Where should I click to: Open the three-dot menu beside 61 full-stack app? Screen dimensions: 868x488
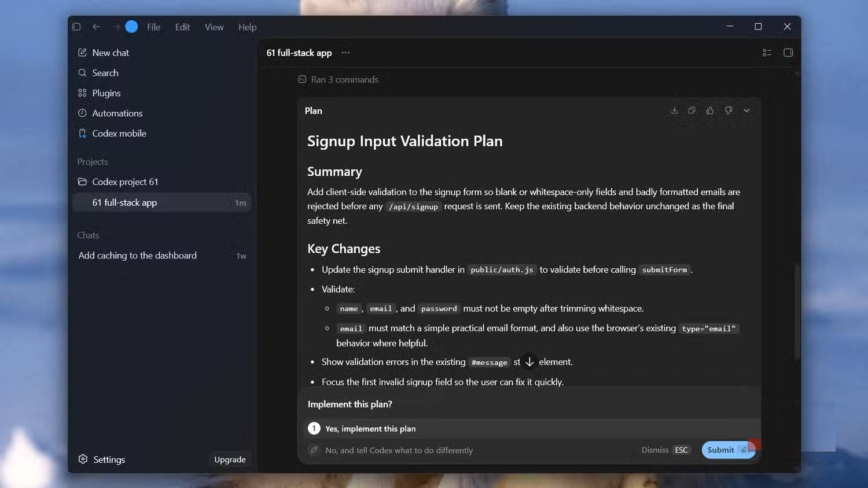click(x=345, y=53)
